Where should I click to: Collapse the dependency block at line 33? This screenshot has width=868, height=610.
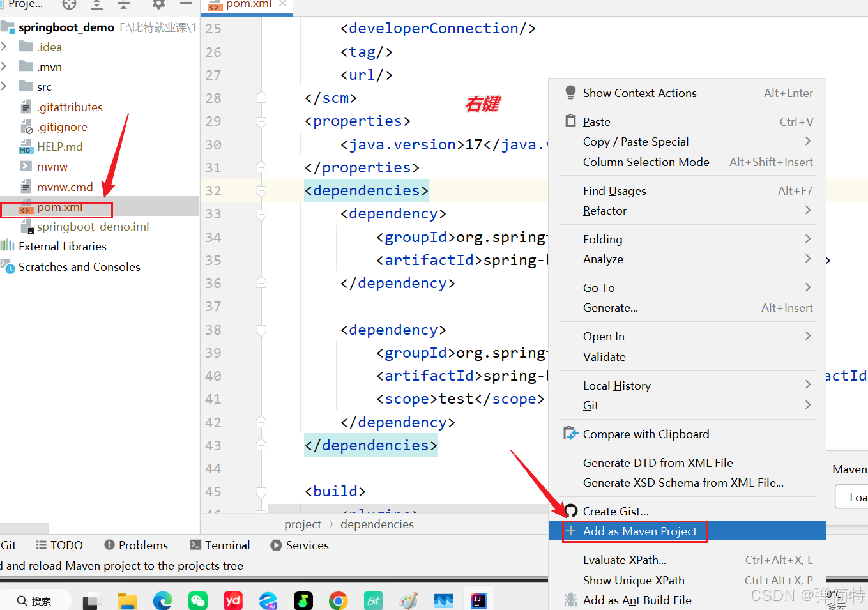(x=261, y=213)
